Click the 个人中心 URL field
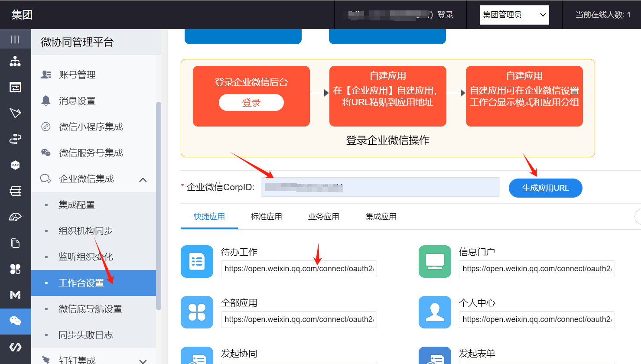 (537, 319)
